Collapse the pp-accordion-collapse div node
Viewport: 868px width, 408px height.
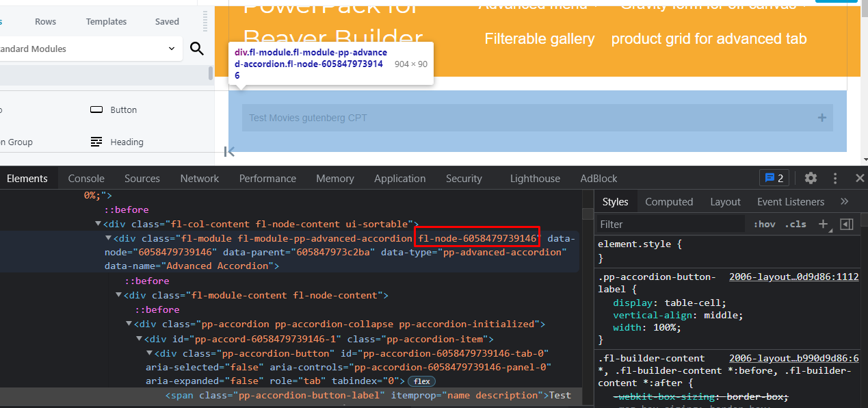click(x=129, y=324)
